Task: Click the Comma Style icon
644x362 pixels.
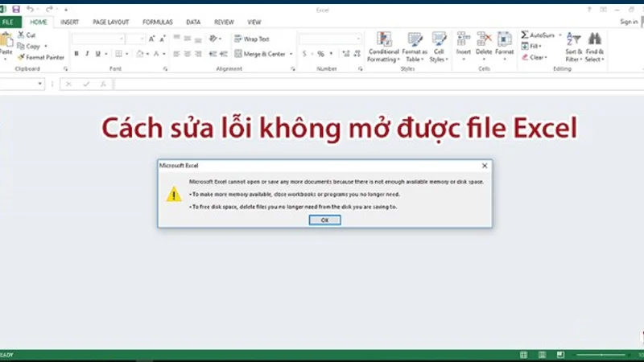Action: click(x=331, y=54)
